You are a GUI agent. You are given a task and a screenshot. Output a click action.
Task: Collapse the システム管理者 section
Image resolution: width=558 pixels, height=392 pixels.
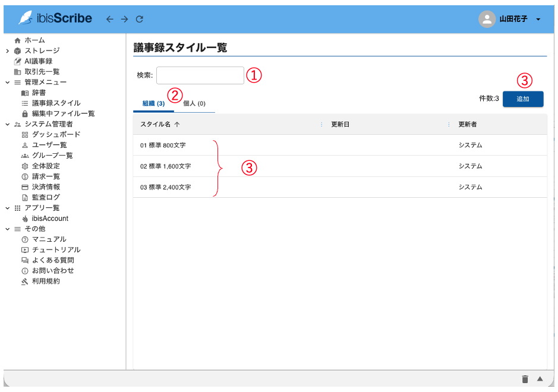click(7, 124)
